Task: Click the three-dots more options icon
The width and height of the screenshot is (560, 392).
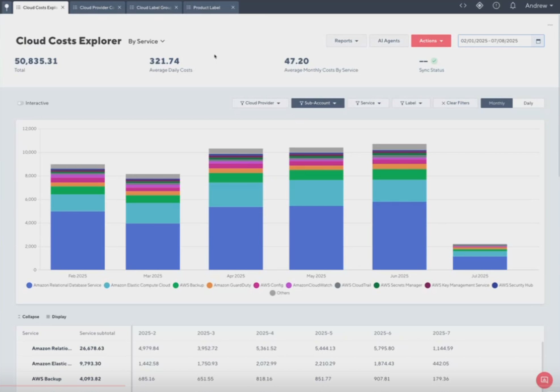Action: [x=550, y=25]
